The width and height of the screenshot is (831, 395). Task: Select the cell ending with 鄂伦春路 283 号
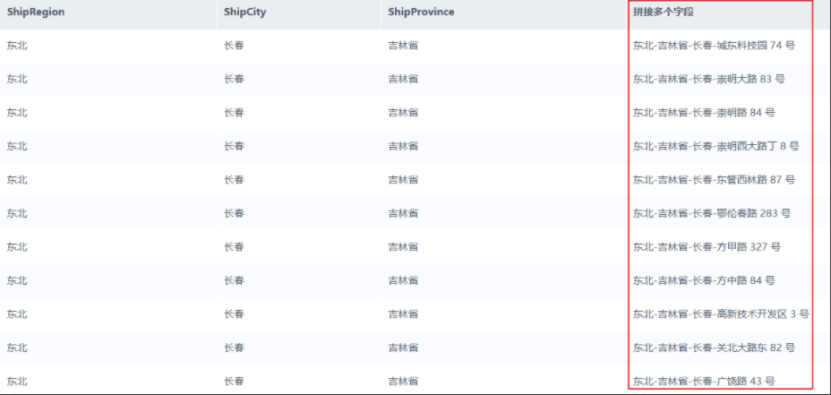(712, 213)
